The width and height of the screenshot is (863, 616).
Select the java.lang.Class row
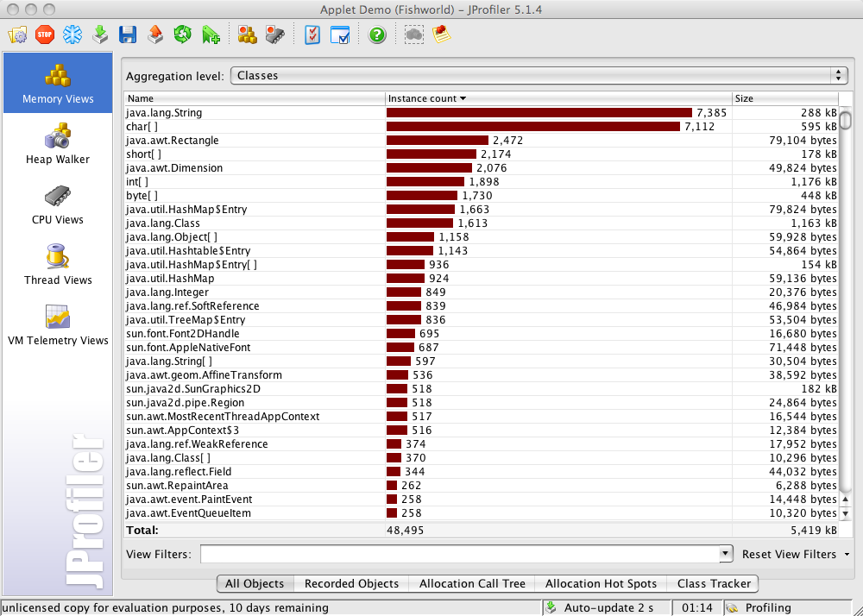pos(482,223)
